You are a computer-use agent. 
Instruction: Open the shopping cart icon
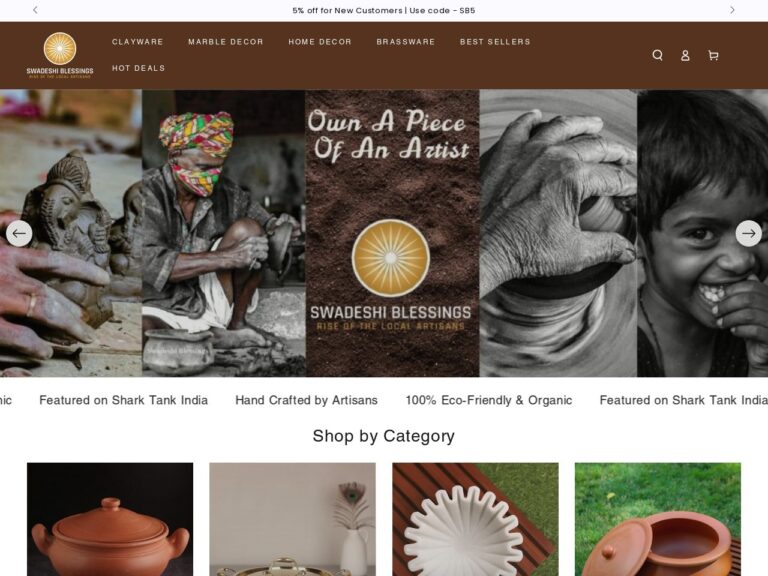[713, 55]
